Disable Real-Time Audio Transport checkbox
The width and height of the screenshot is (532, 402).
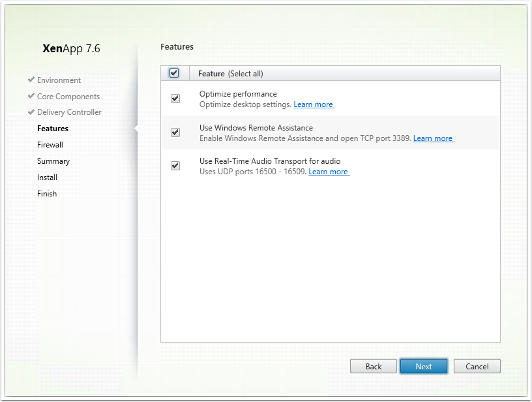pyautogui.click(x=175, y=166)
